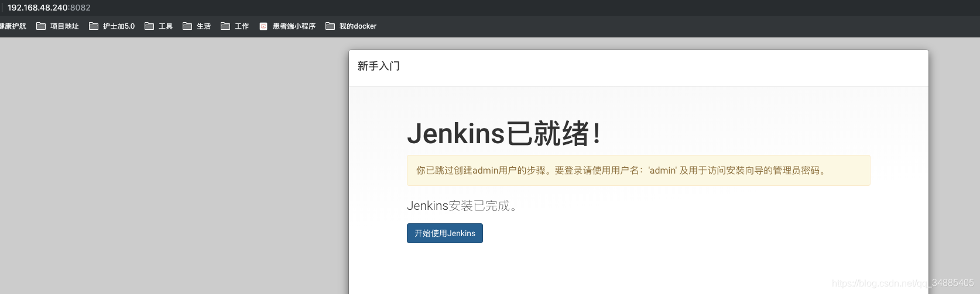Click the Jenkins安装已完成。 text
The width and height of the screenshot is (980, 294).
pos(462,206)
